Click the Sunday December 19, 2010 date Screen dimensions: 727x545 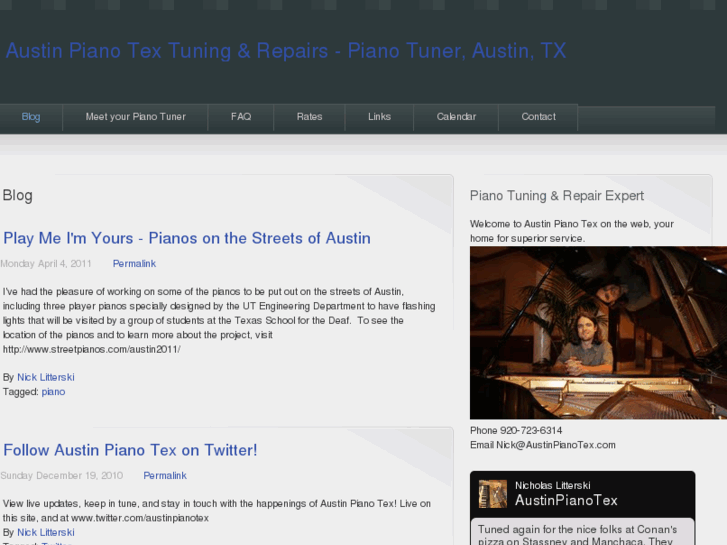click(62, 475)
